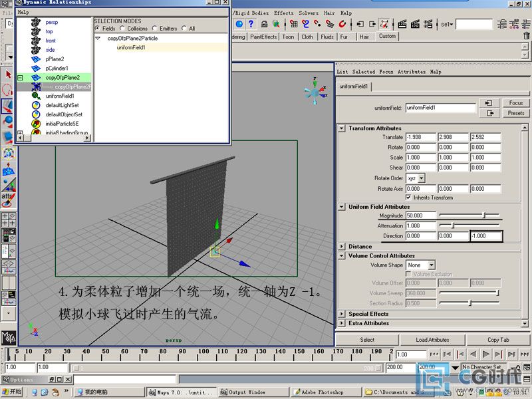Screen dimensions: 532x399
Task: Click the Attenuation slider handle
Action: 453,225
